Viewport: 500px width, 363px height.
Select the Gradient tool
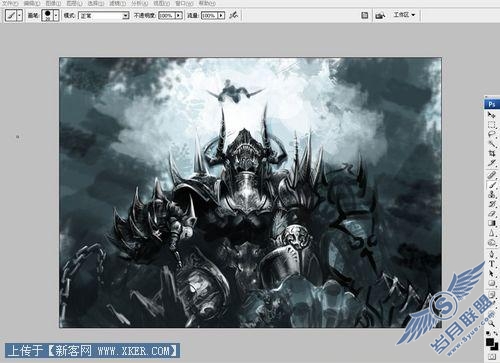click(x=491, y=223)
